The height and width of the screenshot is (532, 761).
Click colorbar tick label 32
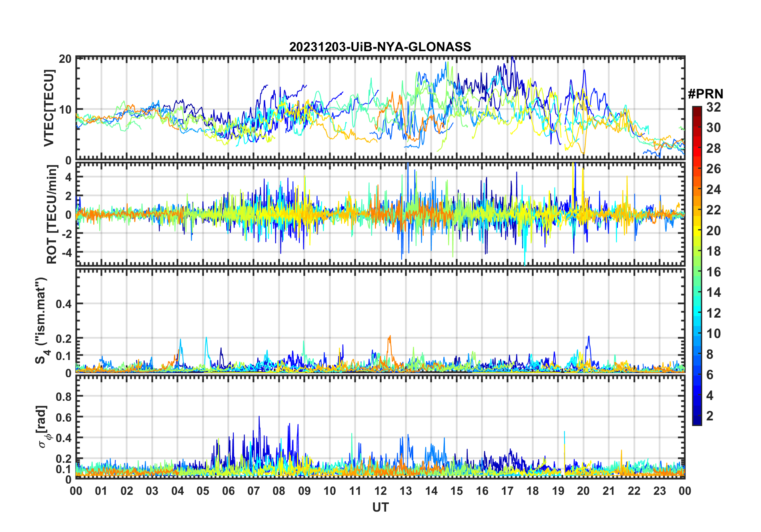(713, 107)
